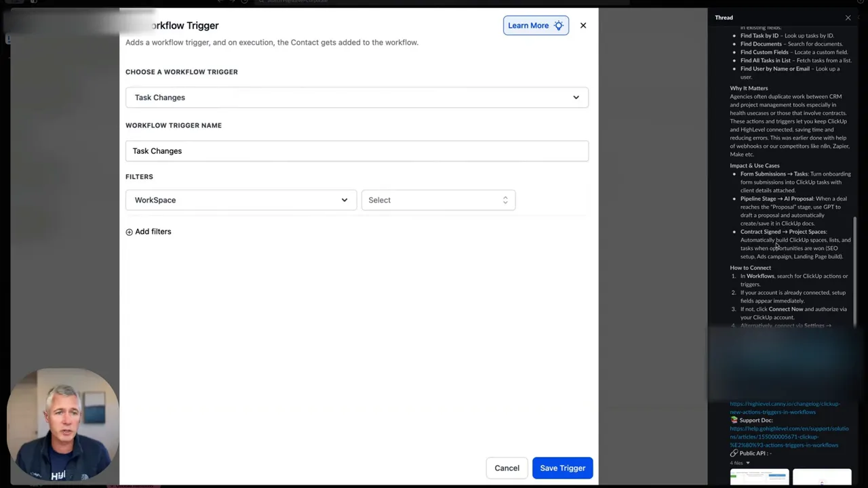The width and height of the screenshot is (868, 488).
Task: Click the 'Filters' section label
Action: (139, 177)
